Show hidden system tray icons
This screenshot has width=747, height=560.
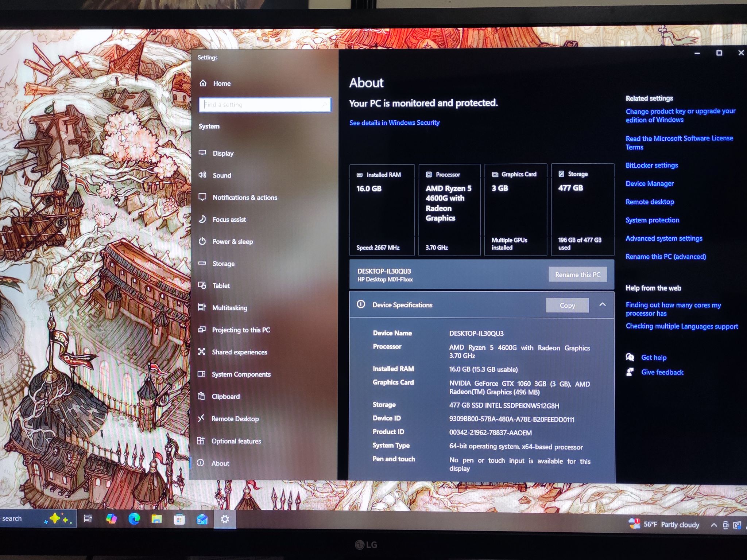pos(714,525)
